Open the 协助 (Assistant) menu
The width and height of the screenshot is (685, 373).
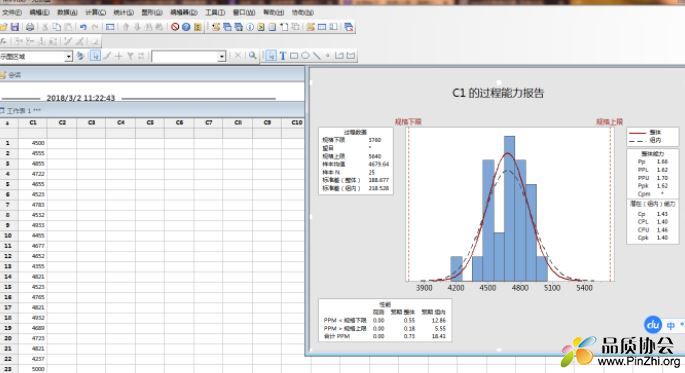303,12
